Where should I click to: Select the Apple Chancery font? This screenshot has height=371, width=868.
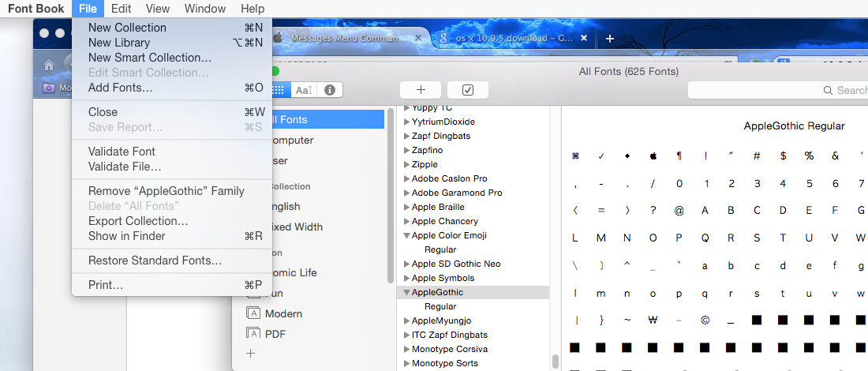(444, 222)
